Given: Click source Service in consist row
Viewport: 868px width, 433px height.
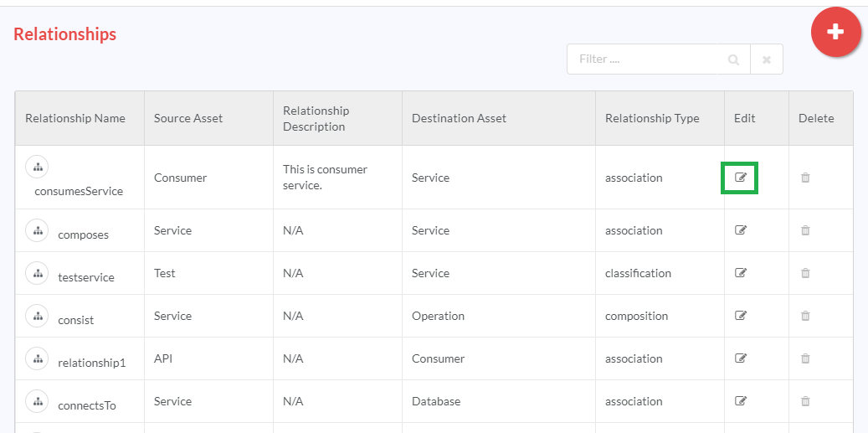Looking at the screenshot, I should (172, 316).
